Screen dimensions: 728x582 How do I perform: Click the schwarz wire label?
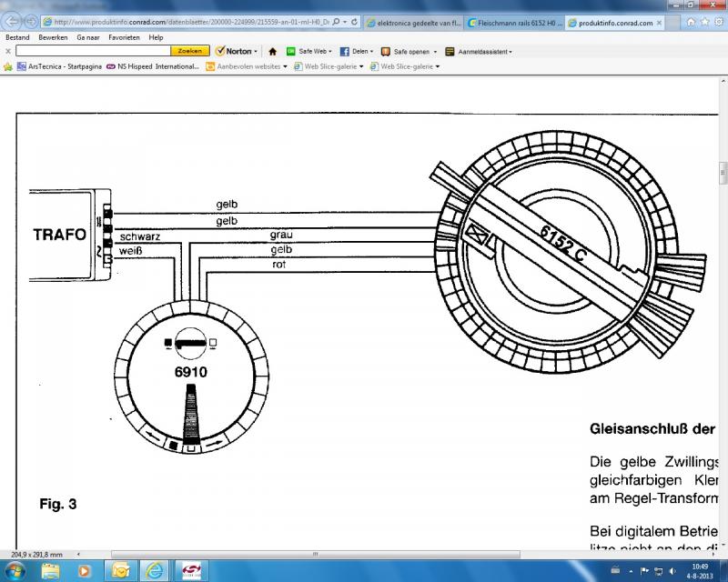pos(140,236)
